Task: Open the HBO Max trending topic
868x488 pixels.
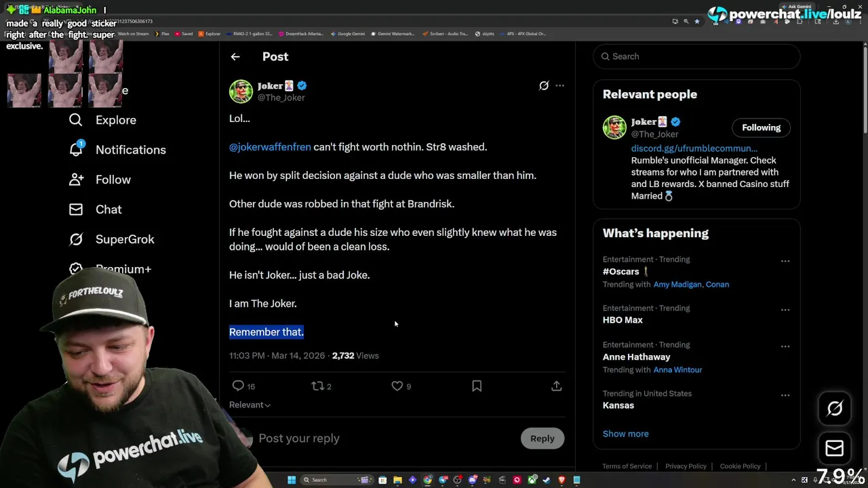Action: pos(623,320)
